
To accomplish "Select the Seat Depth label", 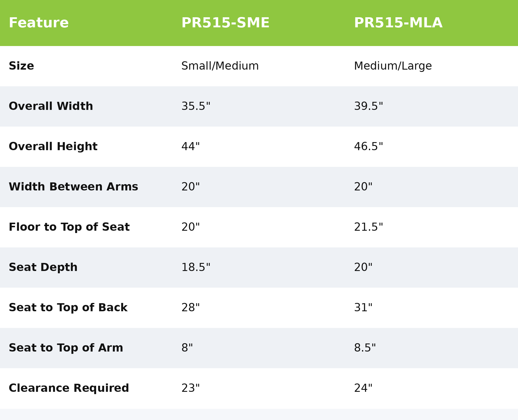I will point(43,268).
